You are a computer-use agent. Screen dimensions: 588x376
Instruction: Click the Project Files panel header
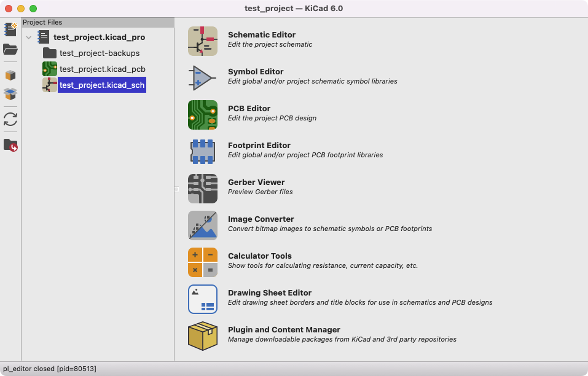tap(98, 22)
